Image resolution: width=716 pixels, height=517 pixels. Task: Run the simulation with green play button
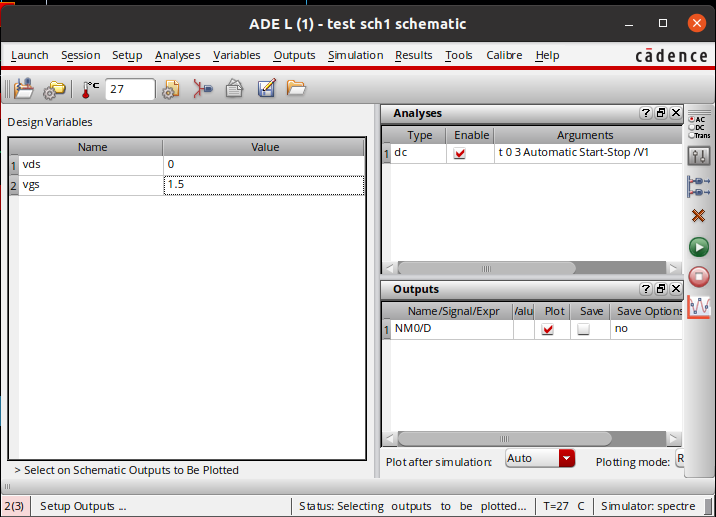699,248
